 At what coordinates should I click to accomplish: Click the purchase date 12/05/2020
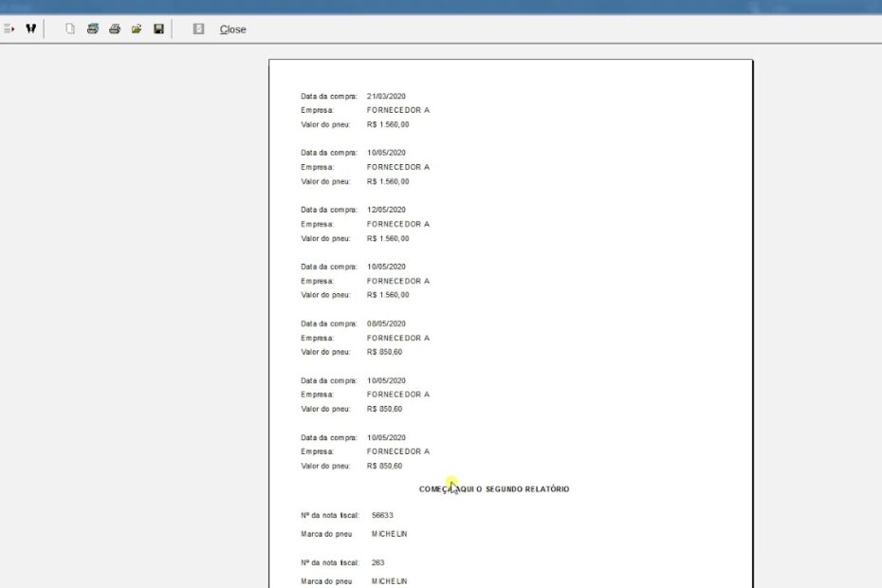(x=386, y=210)
